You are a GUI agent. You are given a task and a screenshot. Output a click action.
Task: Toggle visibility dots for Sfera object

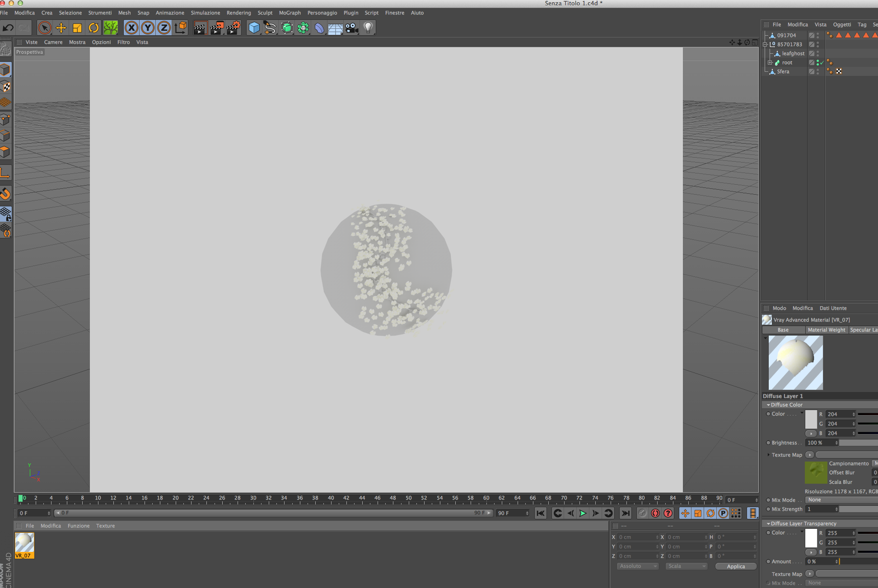pos(818,71)
